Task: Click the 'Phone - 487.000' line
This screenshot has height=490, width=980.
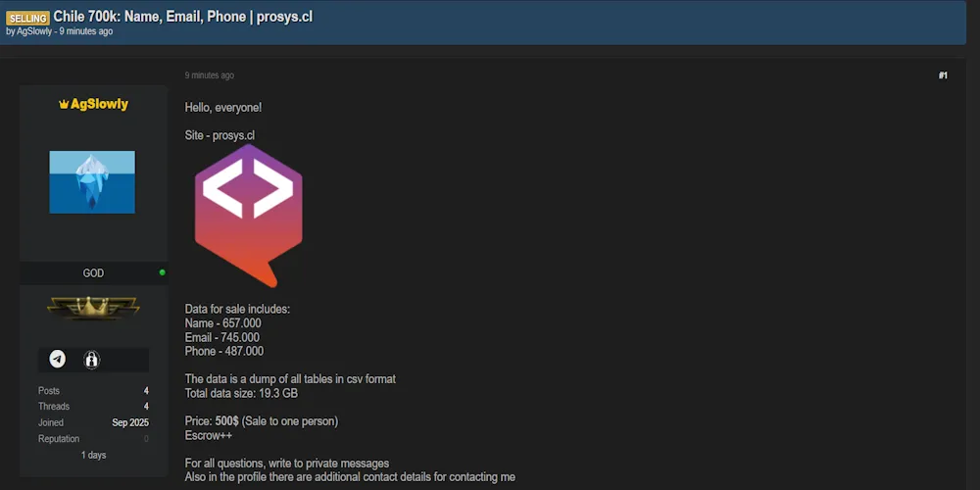Action: click(224, 351)
